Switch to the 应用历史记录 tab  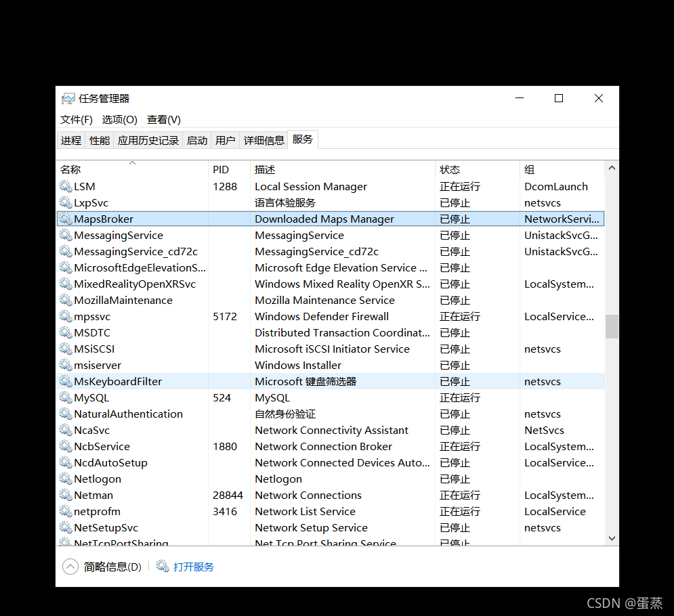point(148,141)
